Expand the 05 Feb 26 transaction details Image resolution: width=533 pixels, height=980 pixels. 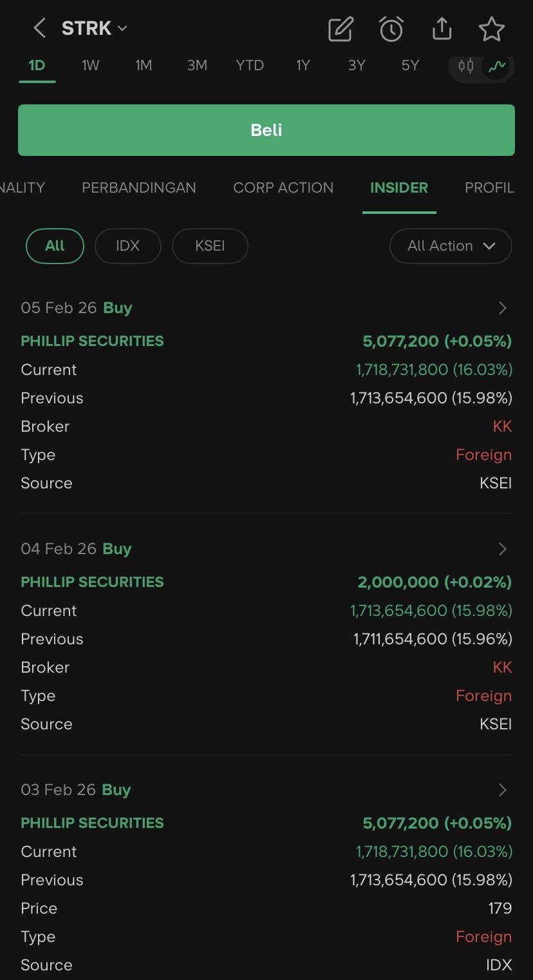pos(503,308)
